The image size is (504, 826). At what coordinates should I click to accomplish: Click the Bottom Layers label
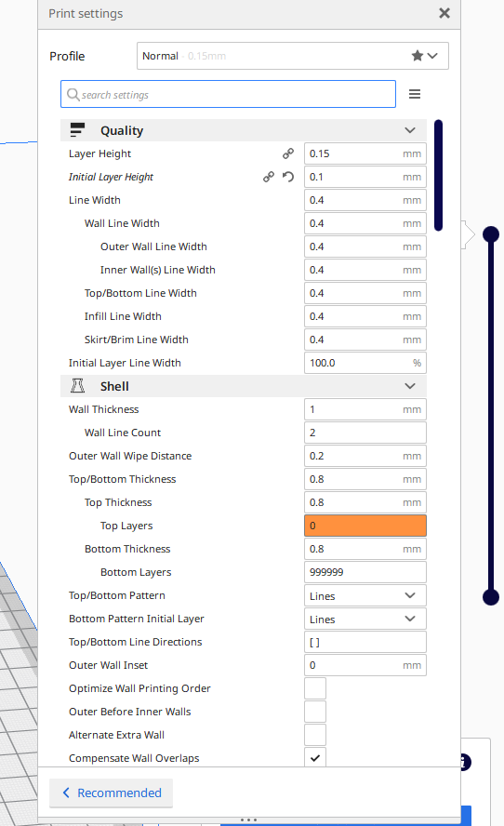tap(136, 572)
